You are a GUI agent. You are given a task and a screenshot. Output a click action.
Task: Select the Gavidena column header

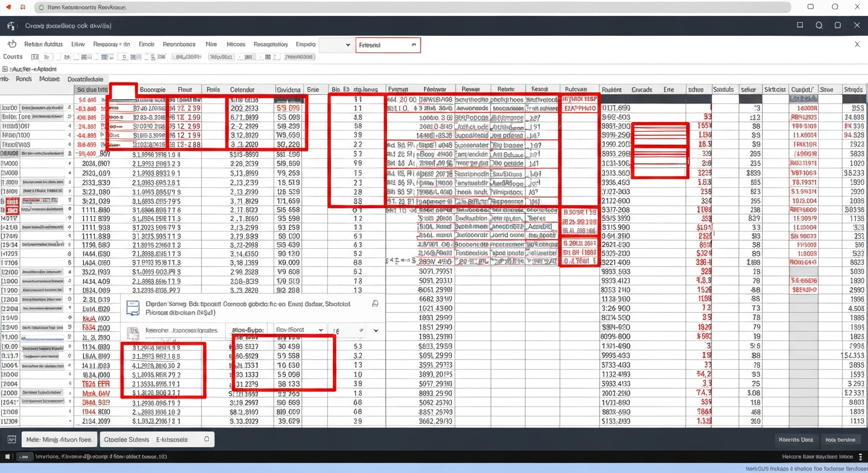click(289, 89)
